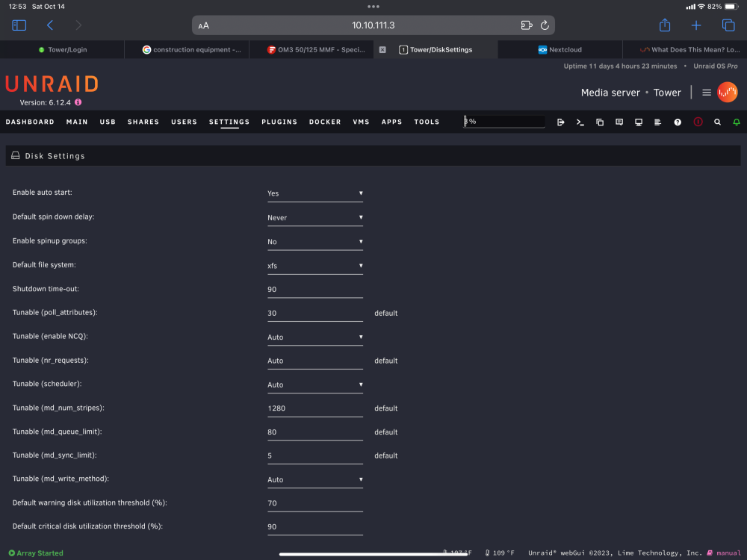Open the Default file system dropdown
This screenshot has width=747, height=560.
click(x=315, y=266)
